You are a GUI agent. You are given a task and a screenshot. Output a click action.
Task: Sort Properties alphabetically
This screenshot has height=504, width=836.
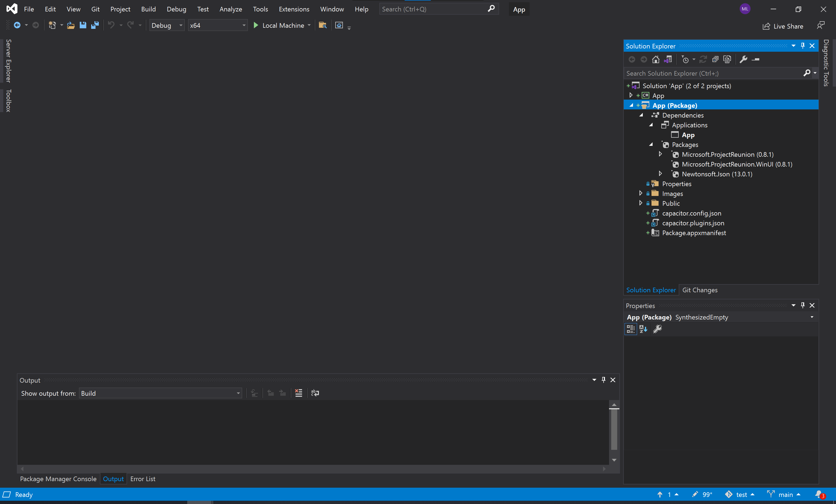click(643, 329)
